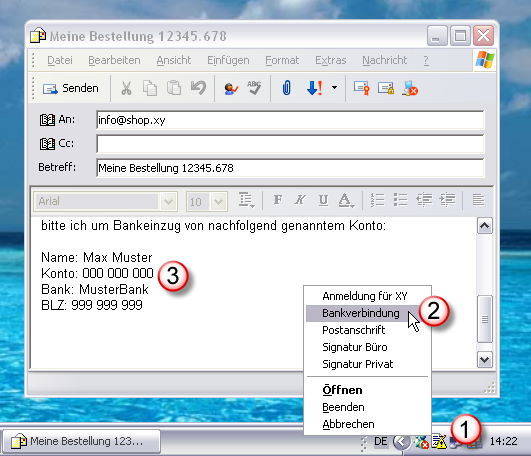This screenshot has width=531, height=456.
Task: Select Postanschrift from the context menu
Action: [353, 330]
